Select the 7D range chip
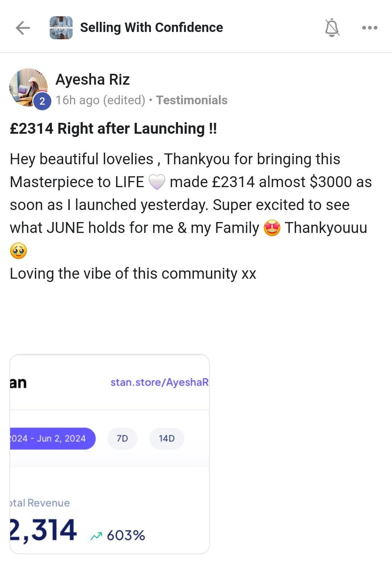Image resolution: width=392 pixels, height=564 pixels. click(122, 439)
